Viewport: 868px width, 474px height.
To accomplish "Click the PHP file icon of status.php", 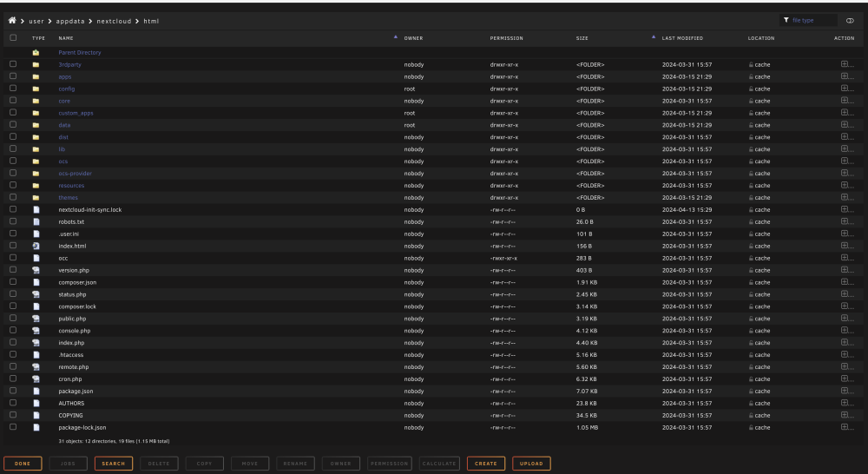I will coord(36,294).
